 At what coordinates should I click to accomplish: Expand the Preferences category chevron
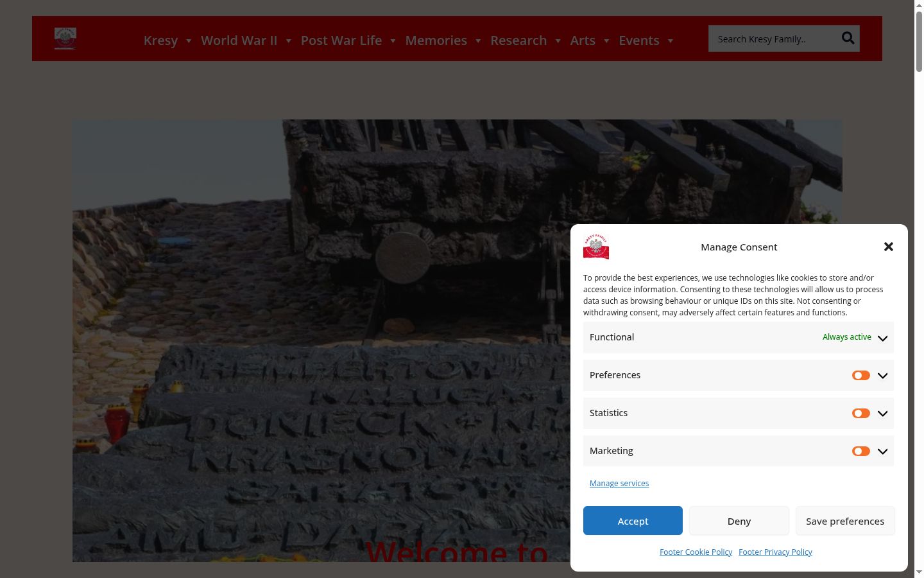tap(883, 376)
